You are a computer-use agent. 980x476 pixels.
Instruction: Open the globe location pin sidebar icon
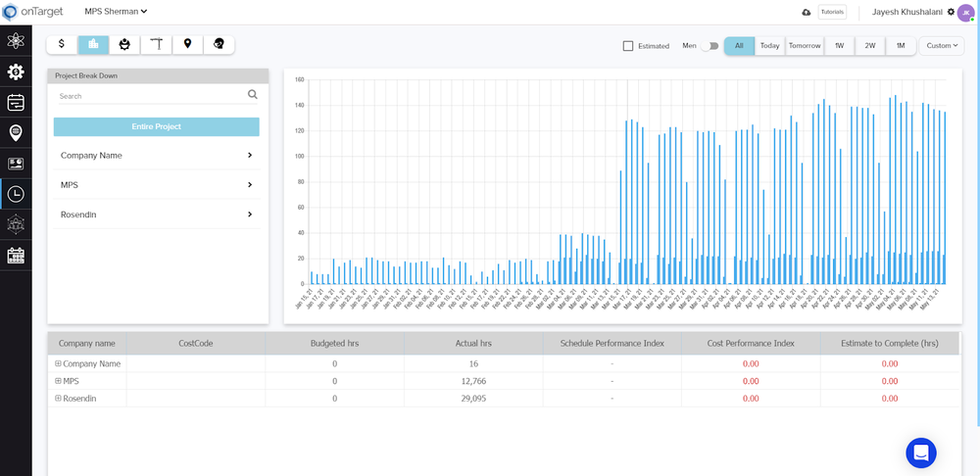pos(16,133)
